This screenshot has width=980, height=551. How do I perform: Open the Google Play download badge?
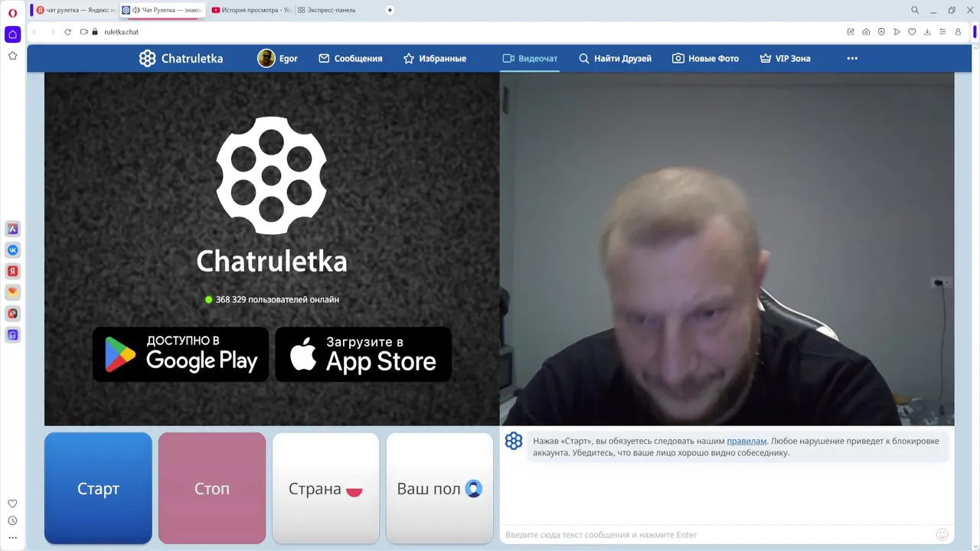[181, 354]
